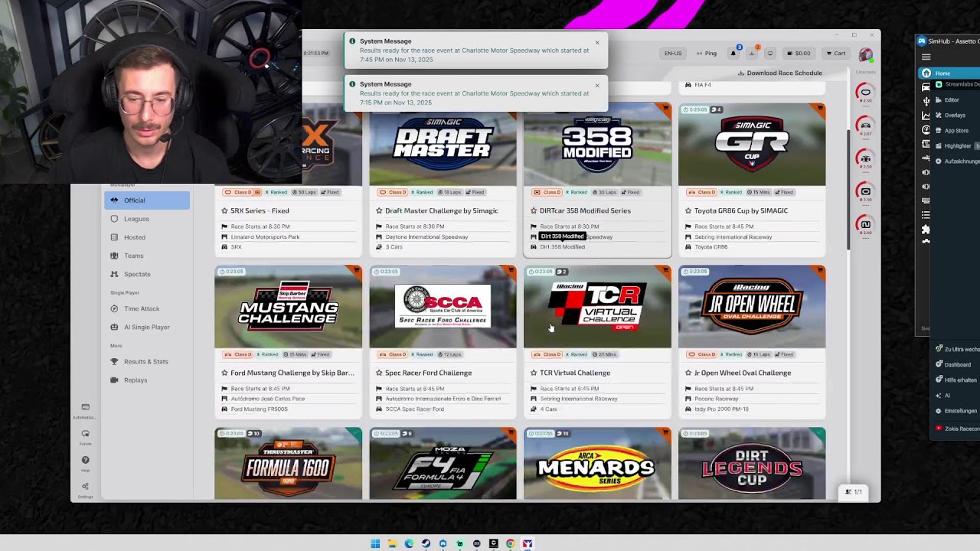This screenshot has width=980, height=551.
Task: Open the SCCA Spec Racer Ford thumbnail
Action: click(443, 307)
